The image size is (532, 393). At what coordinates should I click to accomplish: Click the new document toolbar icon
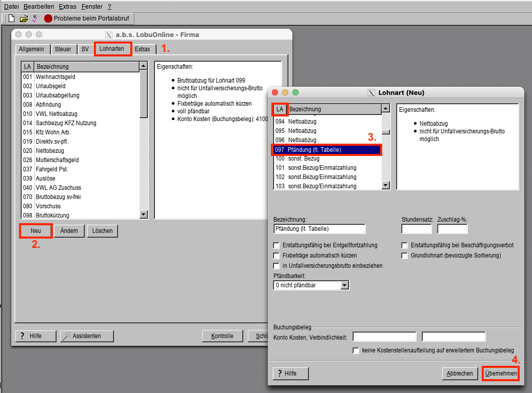pos(11,18)
